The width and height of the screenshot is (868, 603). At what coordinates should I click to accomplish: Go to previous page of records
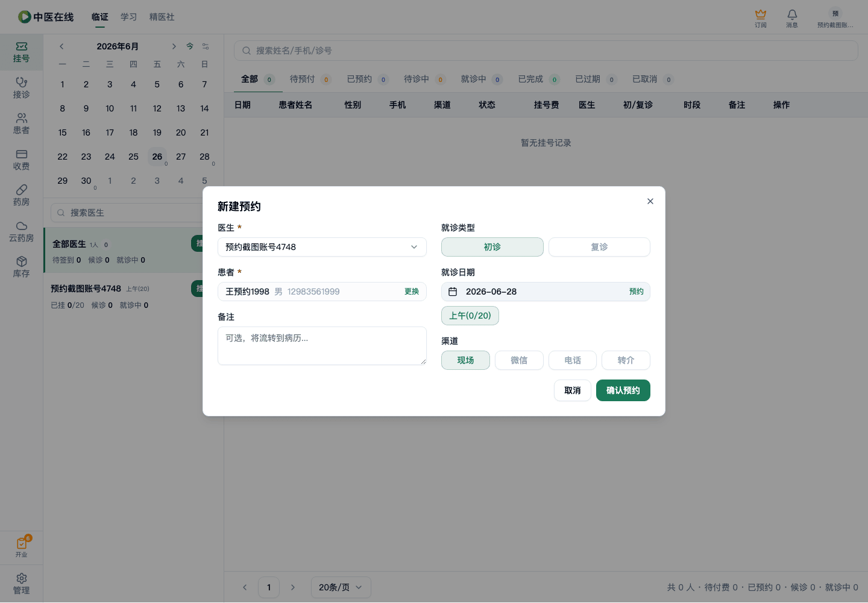coord(245,587)
